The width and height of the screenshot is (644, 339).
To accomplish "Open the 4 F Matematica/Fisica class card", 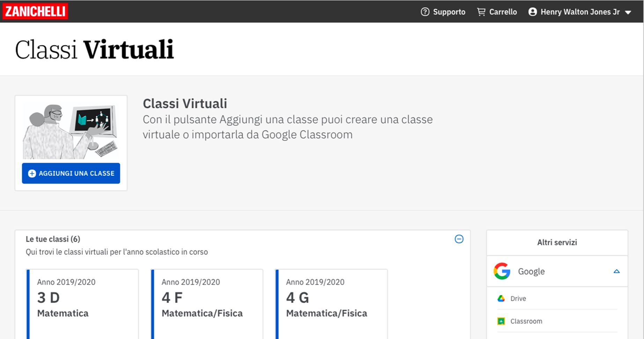I will coord(207,304).
